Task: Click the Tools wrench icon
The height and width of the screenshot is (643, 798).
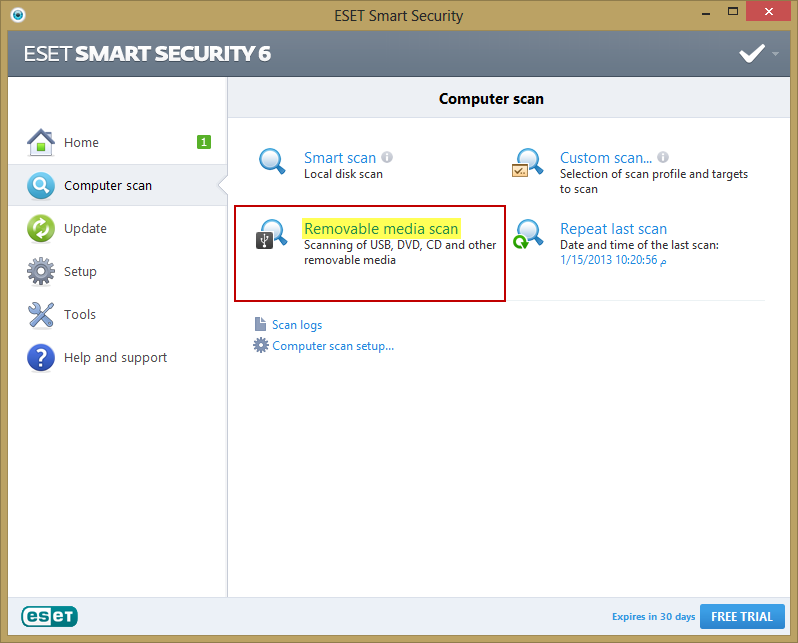Action: tap(41, 314)
